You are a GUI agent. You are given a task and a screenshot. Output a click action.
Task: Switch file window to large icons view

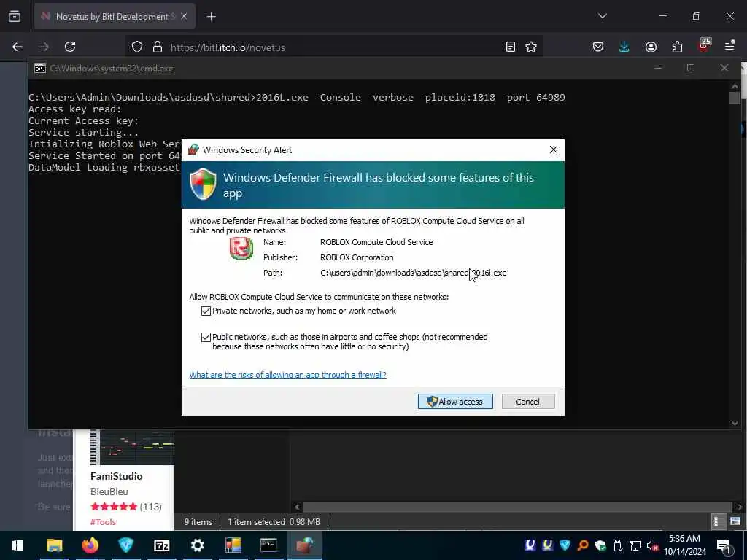[x=735, y=521]
